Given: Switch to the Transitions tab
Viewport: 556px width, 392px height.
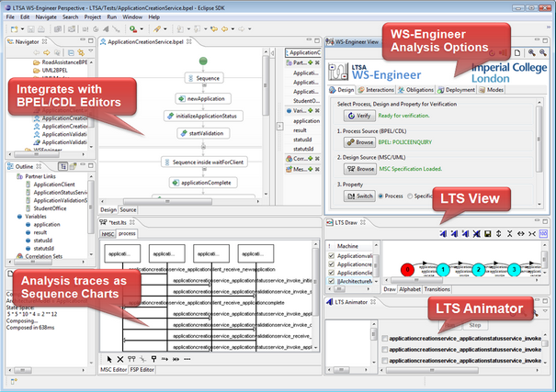Looking at the screenshot, I should tap(436, 288).
